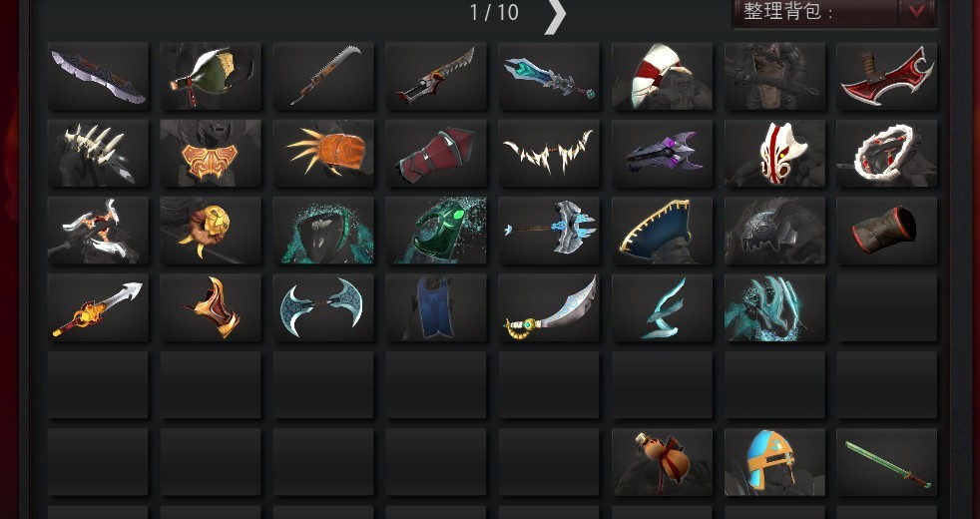Choose the glowing green ghostly mask item
The height and width of the screenshot is (519, 980).
pos(436,231)
